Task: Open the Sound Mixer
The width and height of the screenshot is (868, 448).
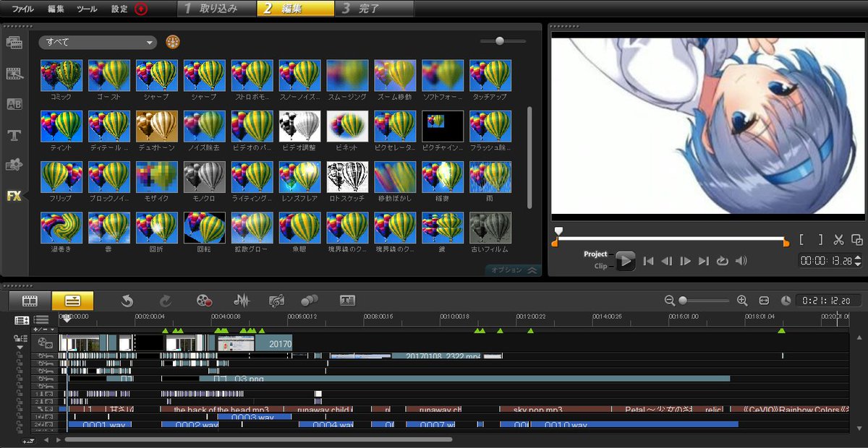Action: click(241, 301)
